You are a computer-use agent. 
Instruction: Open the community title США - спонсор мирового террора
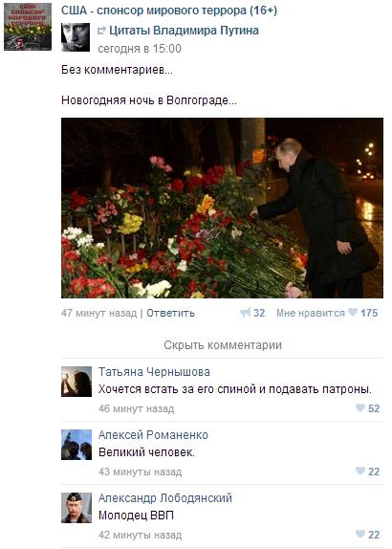point(169,11)
